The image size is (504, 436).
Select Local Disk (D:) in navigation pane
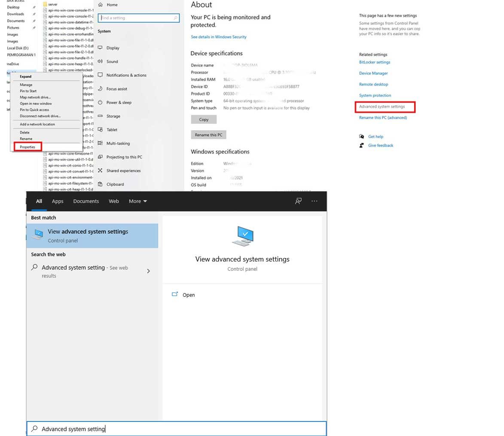[18, 48]
